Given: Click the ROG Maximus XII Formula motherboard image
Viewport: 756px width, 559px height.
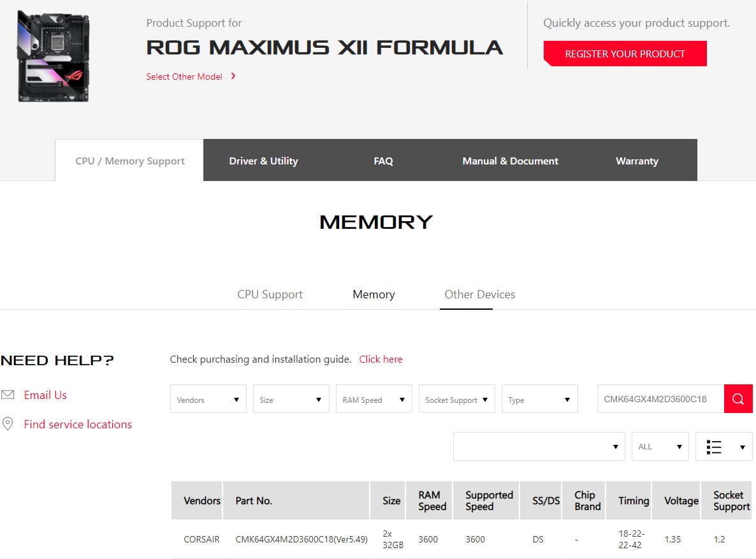Looking at the screenshot, I should coord(54,57).
